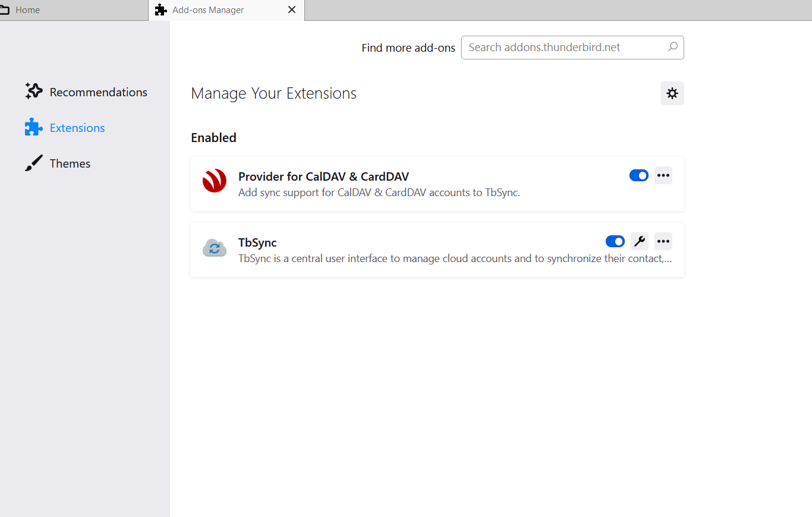
Task: Click the 'Enabled' section heading
Action: coord(213,138)
